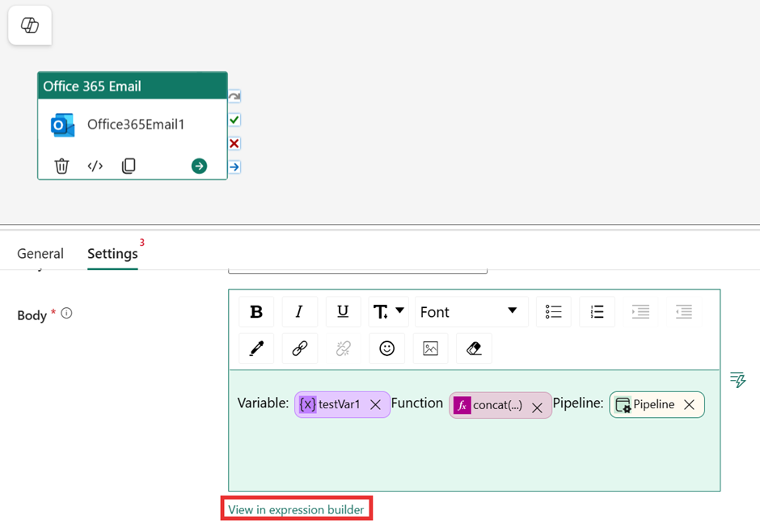
Task: Insert a hyperlink in the body editor
Action: 300,348
